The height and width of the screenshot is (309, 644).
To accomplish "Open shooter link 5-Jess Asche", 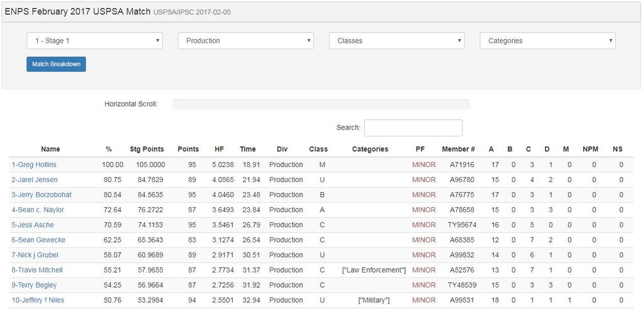I will pos(33,225).
